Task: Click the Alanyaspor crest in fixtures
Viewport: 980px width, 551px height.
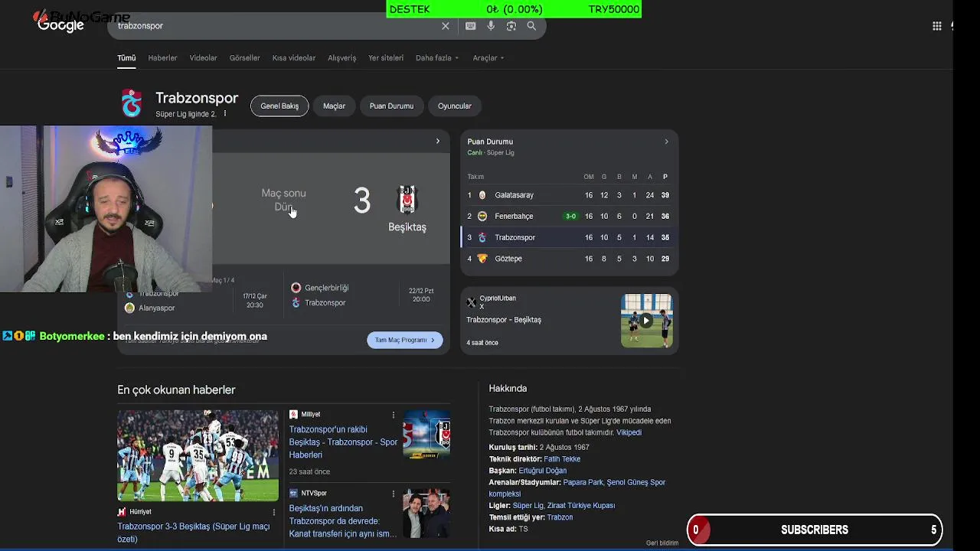Action: [x=130, y=308]
